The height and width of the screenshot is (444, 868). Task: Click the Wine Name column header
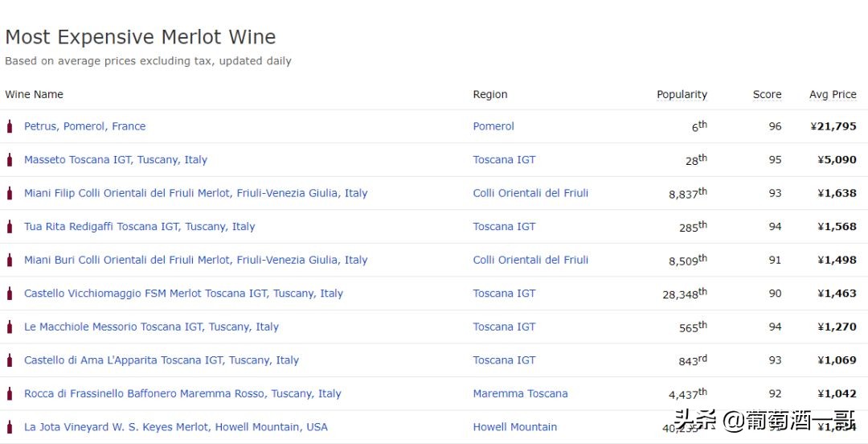[34, 94]
